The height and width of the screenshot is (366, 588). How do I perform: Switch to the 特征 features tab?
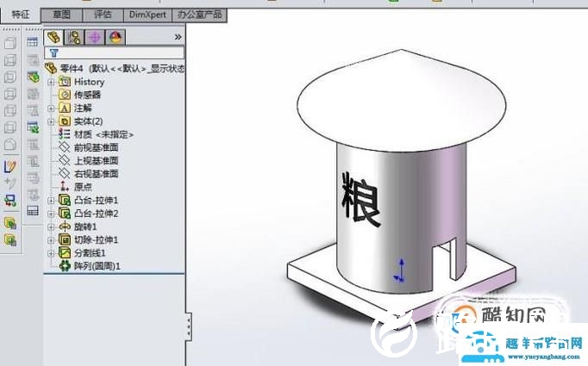[x=20, y=15]
